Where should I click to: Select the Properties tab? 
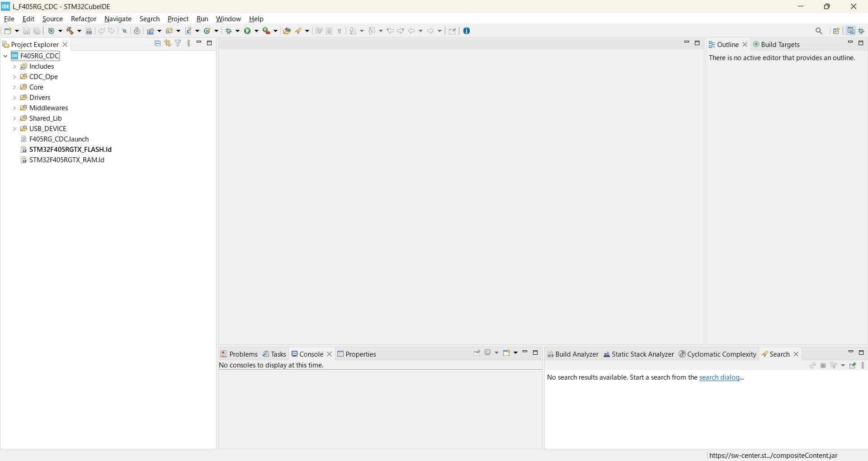(357, 354)
